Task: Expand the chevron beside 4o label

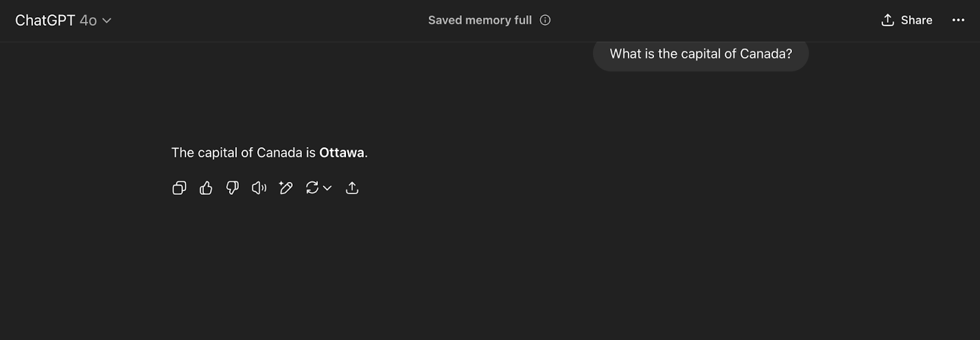Action: click(107, 21)
